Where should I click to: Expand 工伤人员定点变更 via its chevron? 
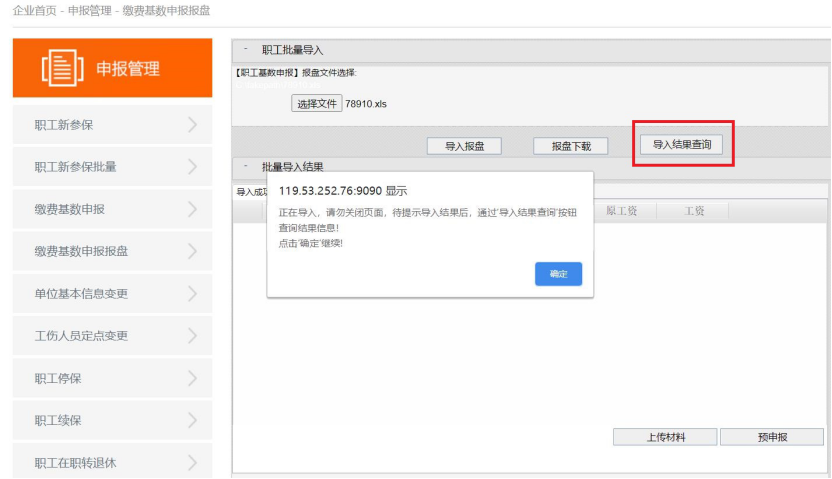pos(192,336)
